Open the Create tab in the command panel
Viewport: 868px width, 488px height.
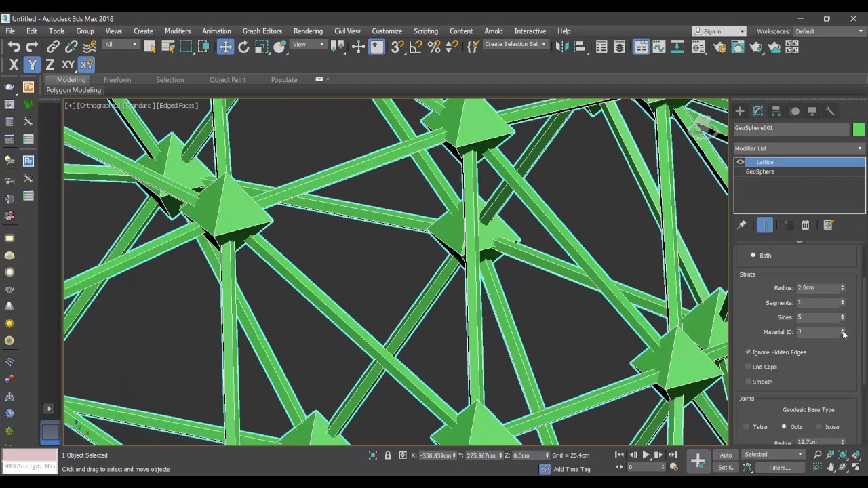coord(740,111)
